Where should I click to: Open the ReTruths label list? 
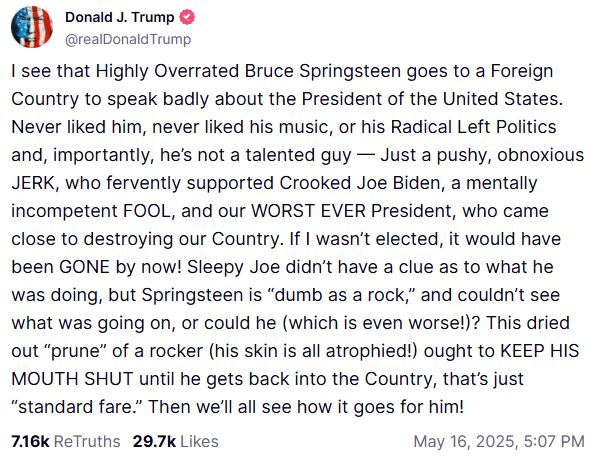(87, 441)
